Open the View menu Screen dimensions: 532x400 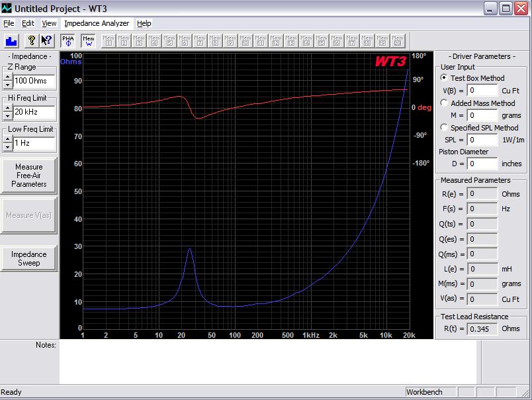49,23
